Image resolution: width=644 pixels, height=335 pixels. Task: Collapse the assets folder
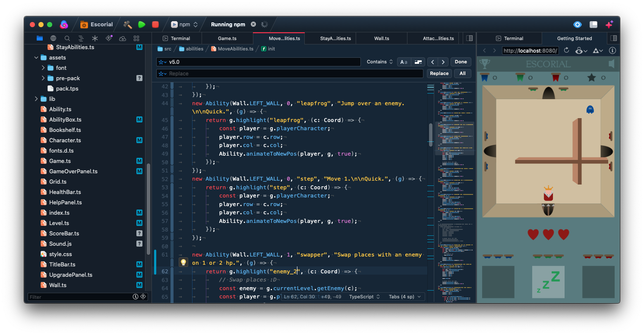click(x=36, y=57)
